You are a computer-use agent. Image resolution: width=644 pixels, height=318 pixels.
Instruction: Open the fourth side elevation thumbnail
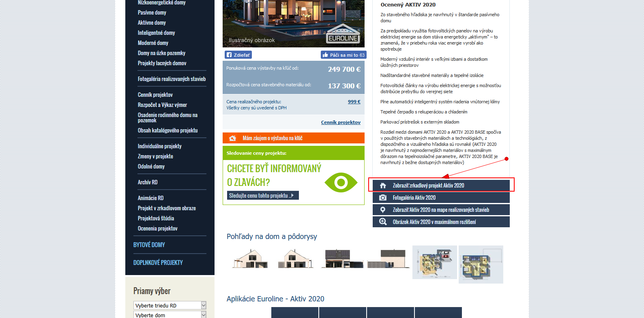(388, 259)
